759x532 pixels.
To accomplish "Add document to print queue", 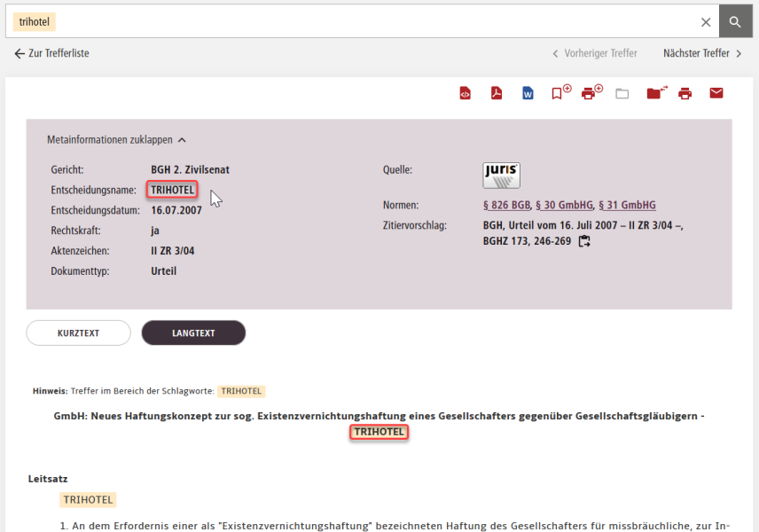I will click(x=591, y=93).
